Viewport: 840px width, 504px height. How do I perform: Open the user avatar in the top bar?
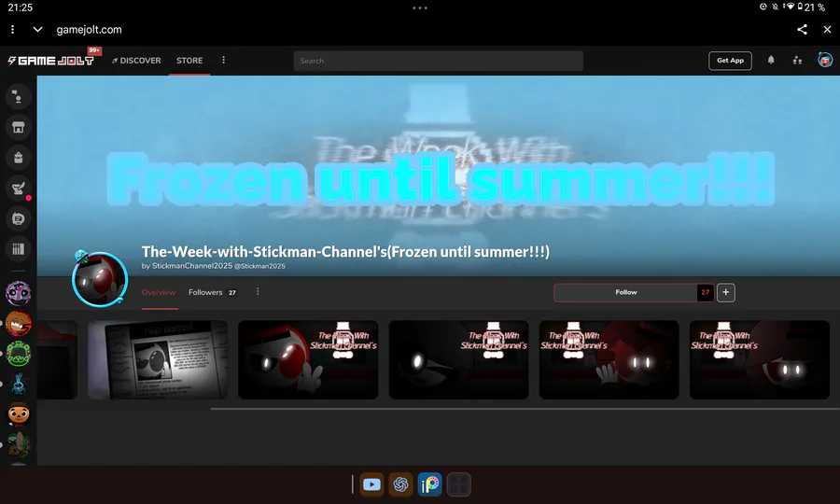pos(825,60)
